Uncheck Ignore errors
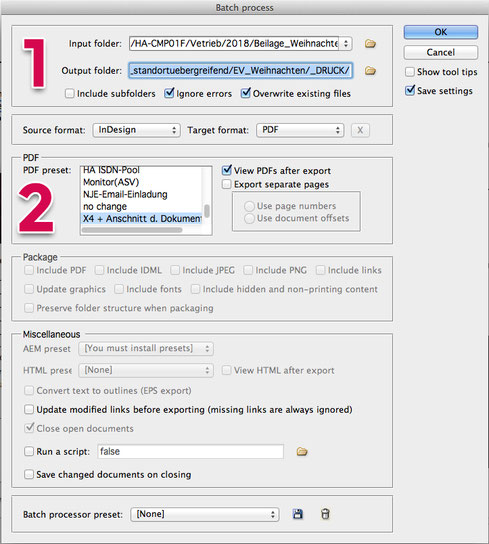The image size is (489, 544). (x=169, y=93)
